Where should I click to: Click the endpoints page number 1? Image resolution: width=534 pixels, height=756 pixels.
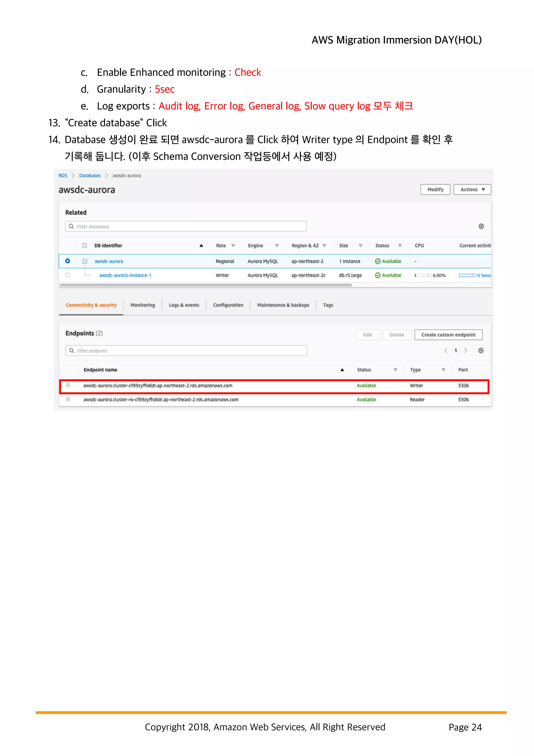click(456, 350)
